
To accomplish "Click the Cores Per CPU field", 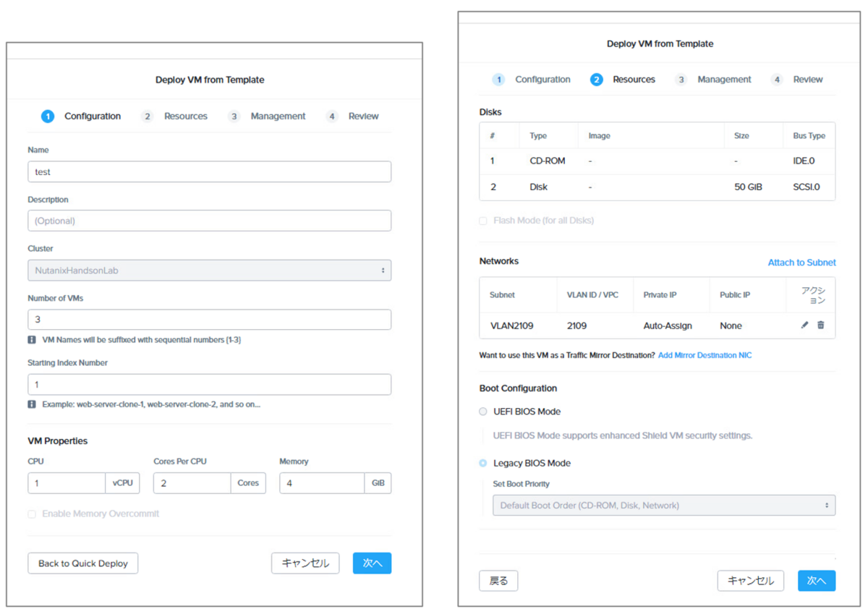I will (192, 483).
